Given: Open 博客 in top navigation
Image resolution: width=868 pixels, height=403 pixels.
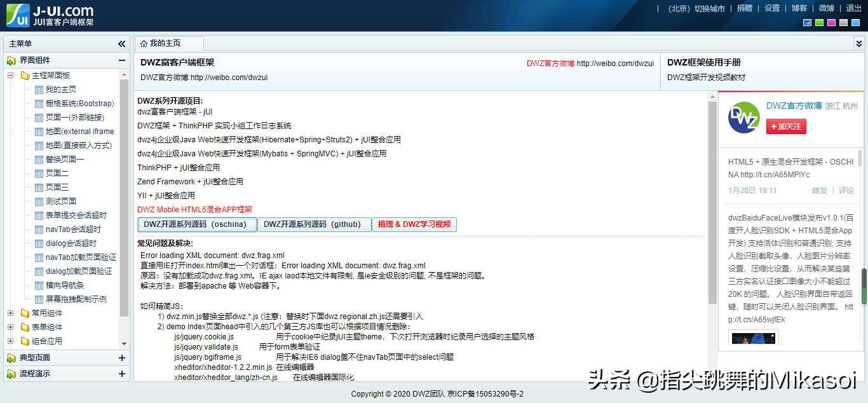Looking at the screenshot, I should [799, 8].
